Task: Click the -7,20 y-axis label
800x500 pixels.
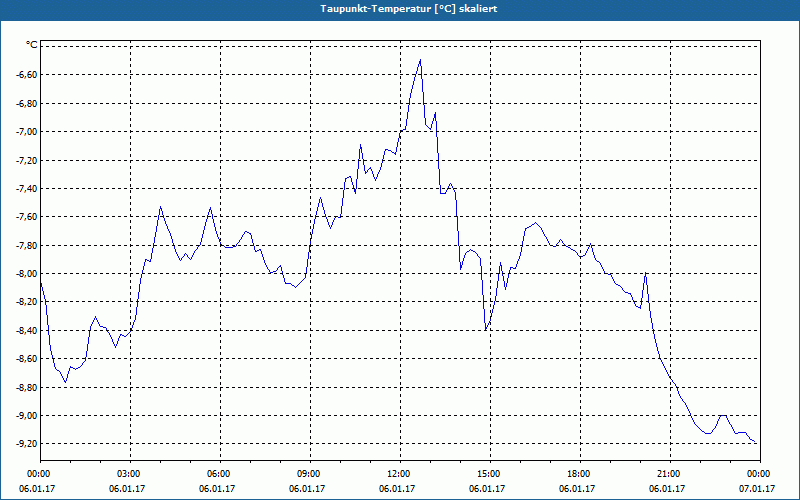Action: click(27, 161)
